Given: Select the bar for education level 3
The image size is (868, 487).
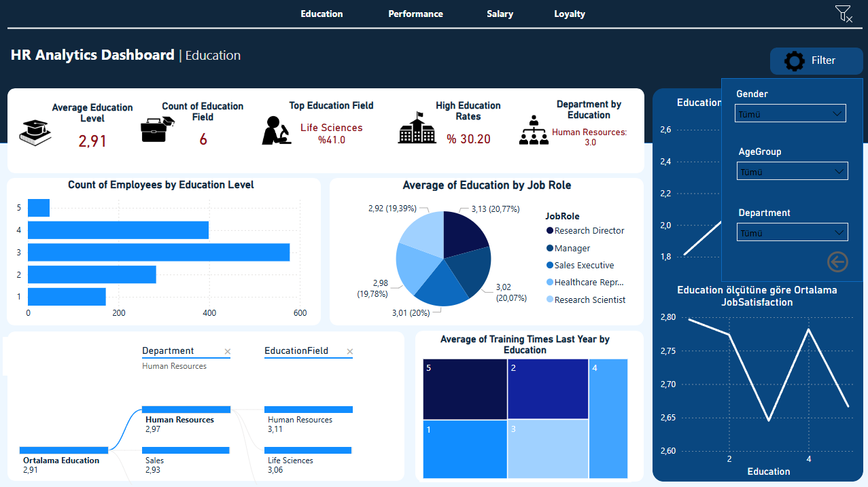Looking at the screenshot, I should pos(158,253).
